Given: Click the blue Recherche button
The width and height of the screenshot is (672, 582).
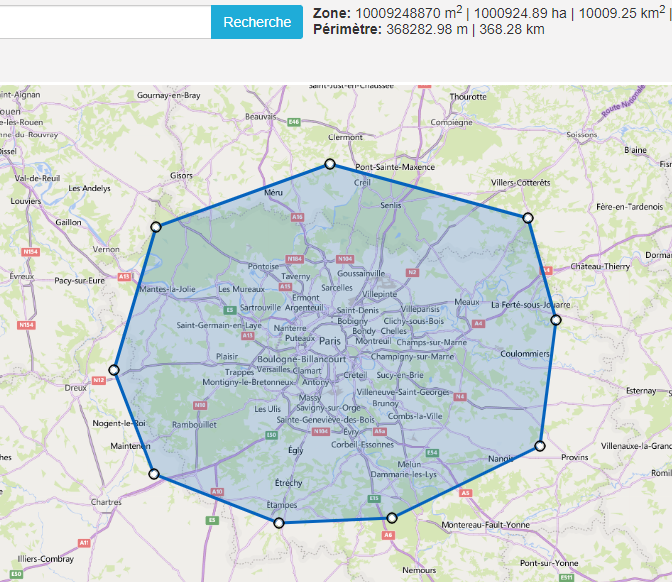Looking at the screenshot, I should pos(257,22).
